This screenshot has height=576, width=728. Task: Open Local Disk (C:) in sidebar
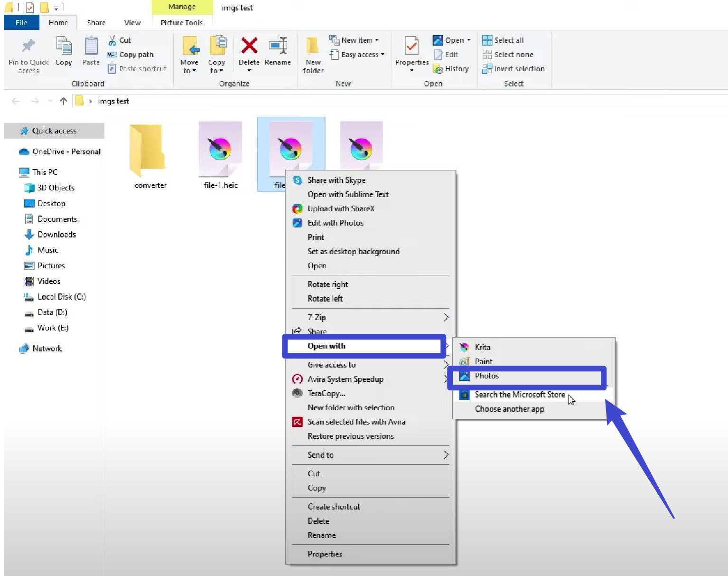coord(54,297)
